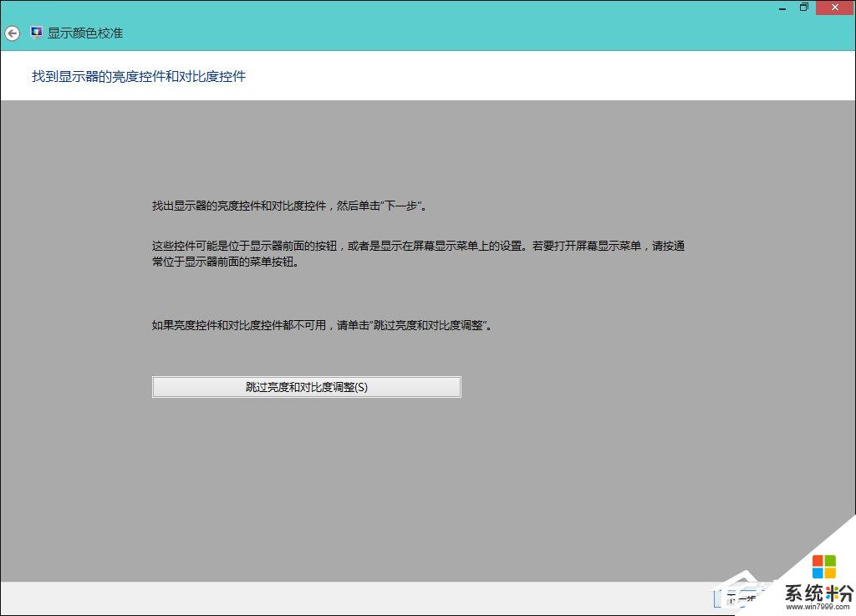Skip brightness and contrast adjustment
The width and height of the screenshot is (856, 616).
click(x=307, y=386)
